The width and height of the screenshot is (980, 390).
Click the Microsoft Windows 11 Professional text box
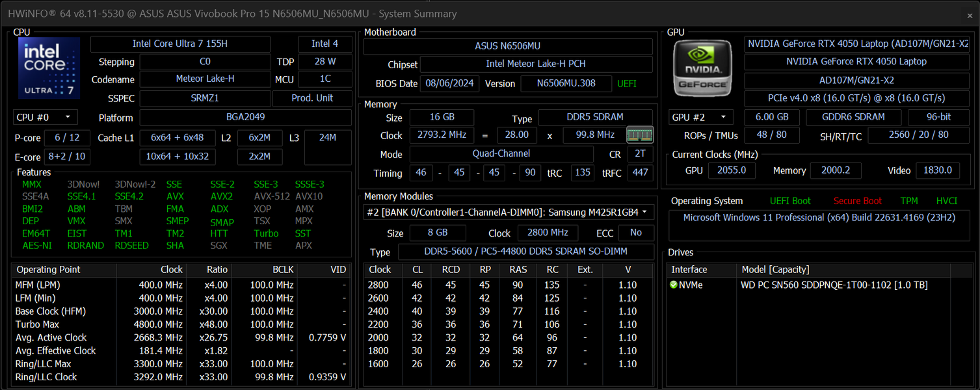[819, 226]
